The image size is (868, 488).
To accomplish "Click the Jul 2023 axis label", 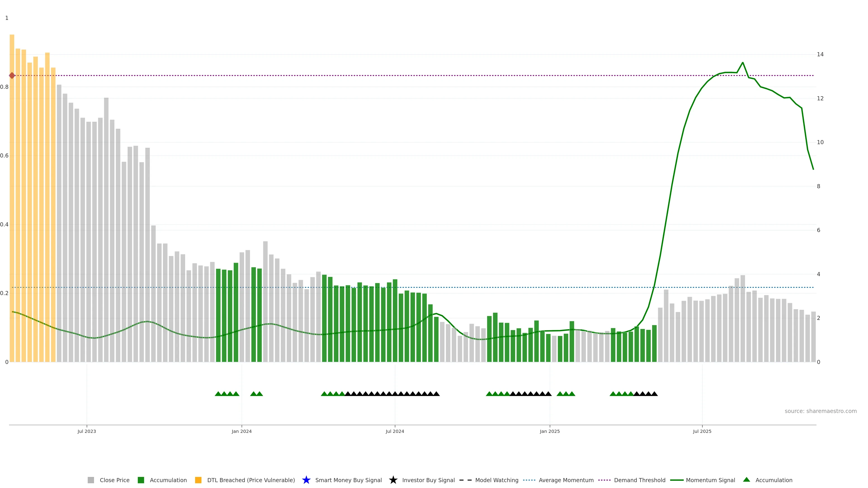I will coord(87,431).
